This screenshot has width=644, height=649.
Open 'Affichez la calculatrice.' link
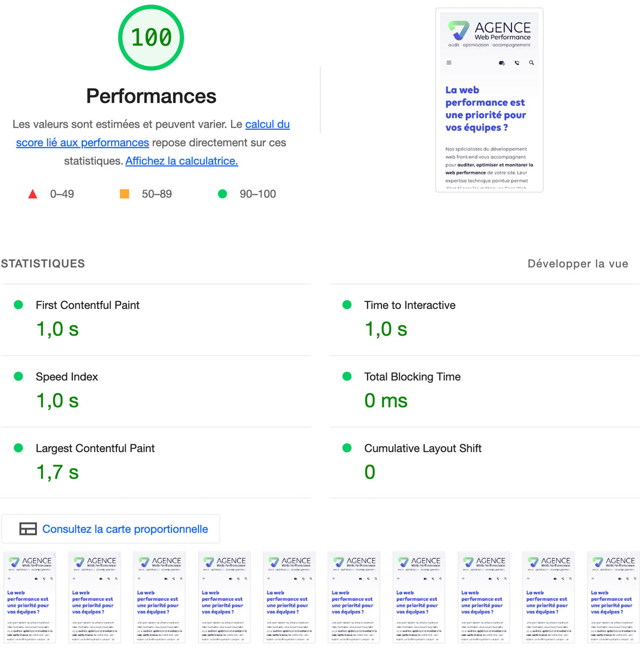tap(182, 161)
